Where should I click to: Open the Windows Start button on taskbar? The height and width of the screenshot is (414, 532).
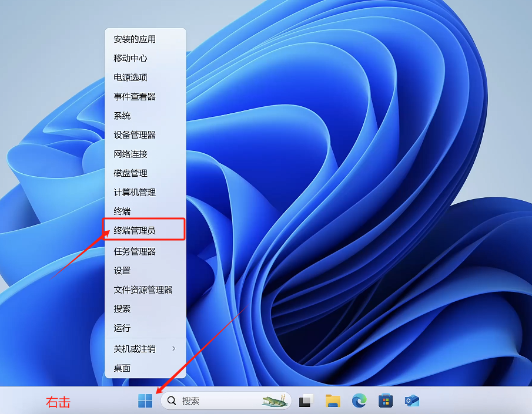pyautogui.click(x=145, y=401)
